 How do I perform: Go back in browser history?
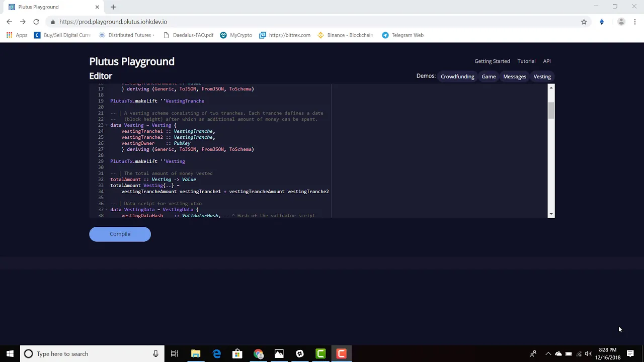pyautogui.click(x=9, y=22)
